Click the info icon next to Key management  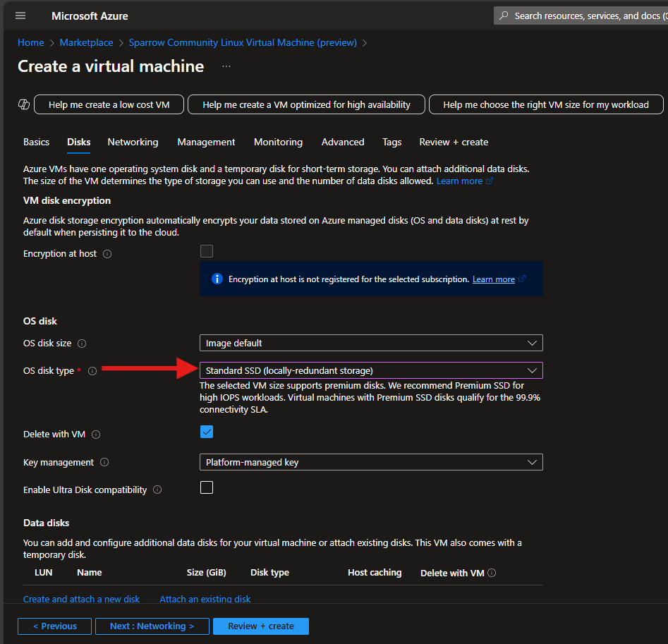point(104,462)
